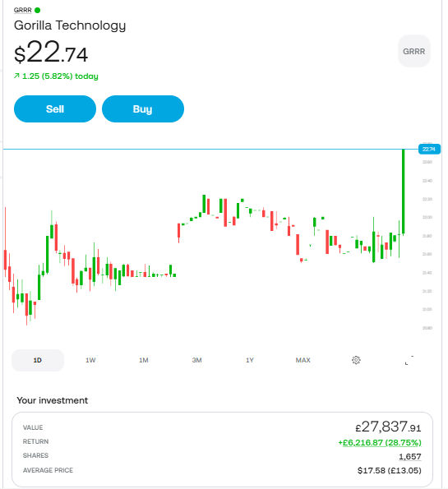Click the 22.74 price label tag
The height and width of the screenshot is (489, 448).
coord(429,149)
